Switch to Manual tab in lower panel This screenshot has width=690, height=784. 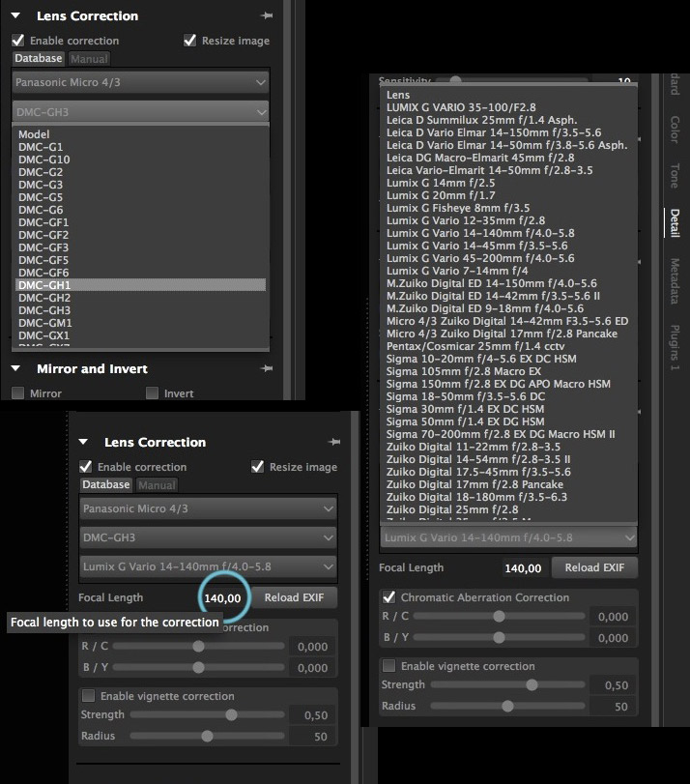pyautogui.click(x=157, y=485)
